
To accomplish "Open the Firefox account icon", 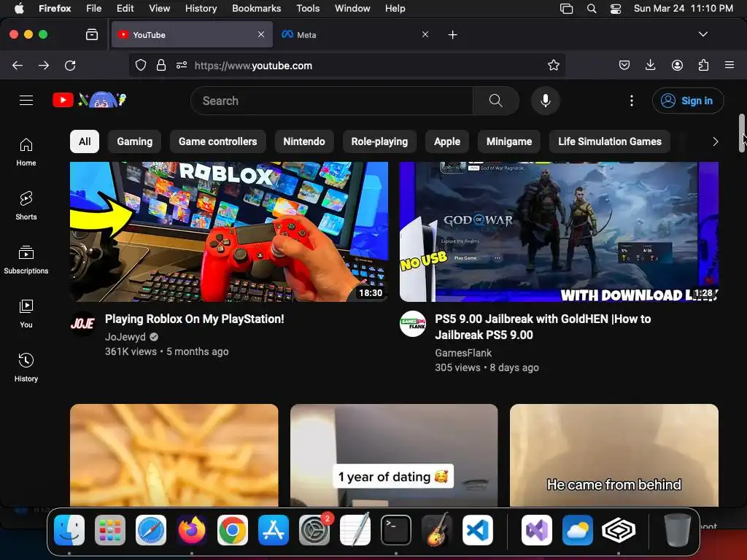I will (x=677, y=65).
